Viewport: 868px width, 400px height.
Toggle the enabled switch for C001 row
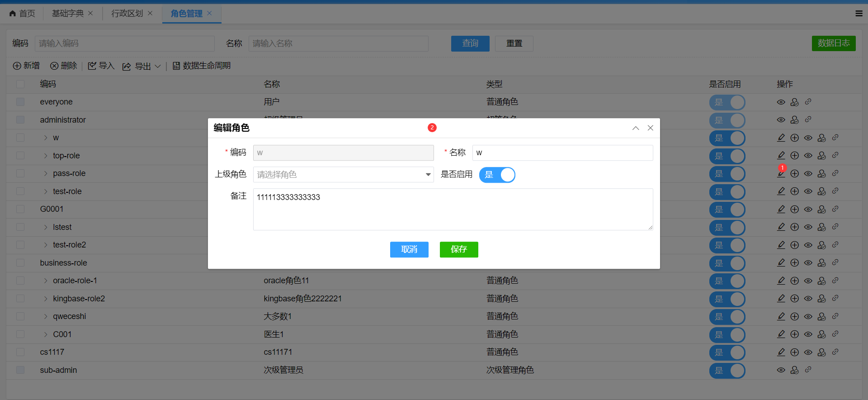pyautogui.click(x=726, y=334)
